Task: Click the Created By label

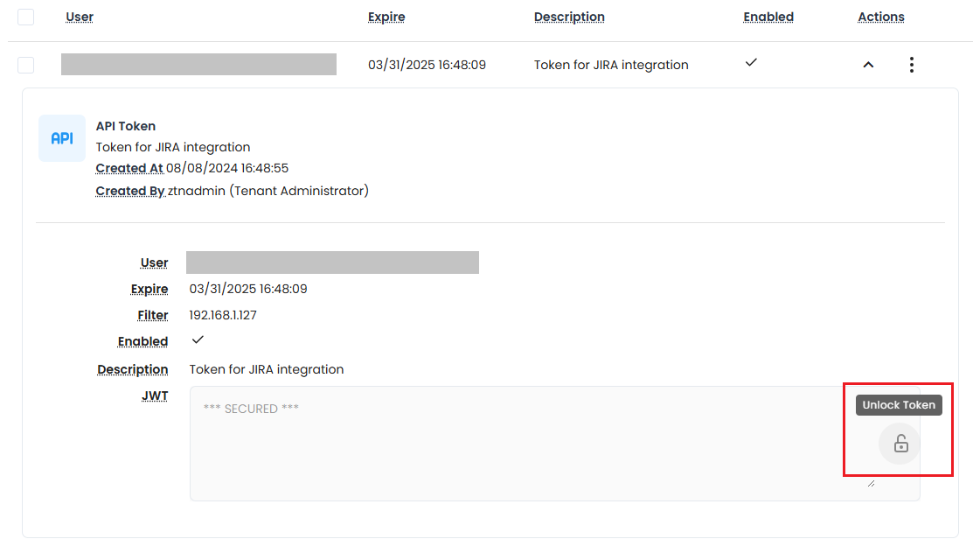Action: pyautogui.click(x=130, y=191)
